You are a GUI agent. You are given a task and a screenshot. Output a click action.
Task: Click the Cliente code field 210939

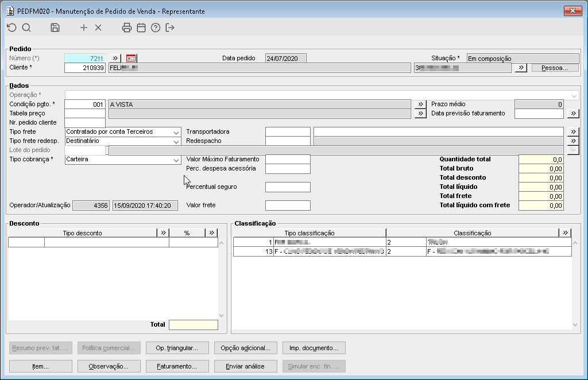click(85, 68)
